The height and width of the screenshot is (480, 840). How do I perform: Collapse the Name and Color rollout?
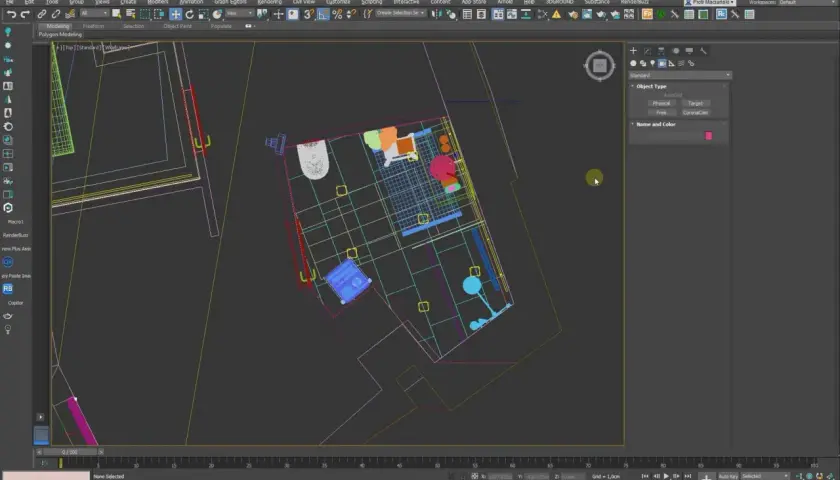point(656,124)
